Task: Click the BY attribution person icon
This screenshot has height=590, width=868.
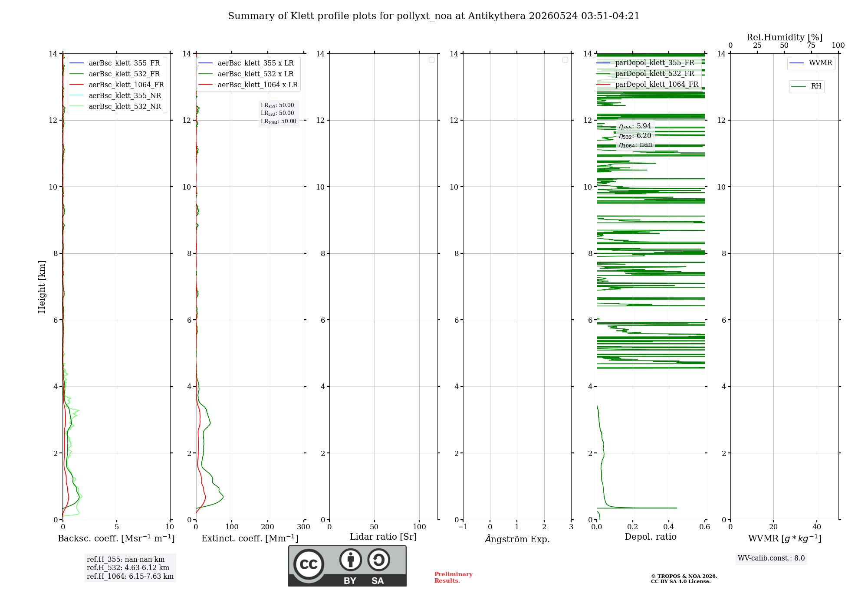Action: (351, 560)
